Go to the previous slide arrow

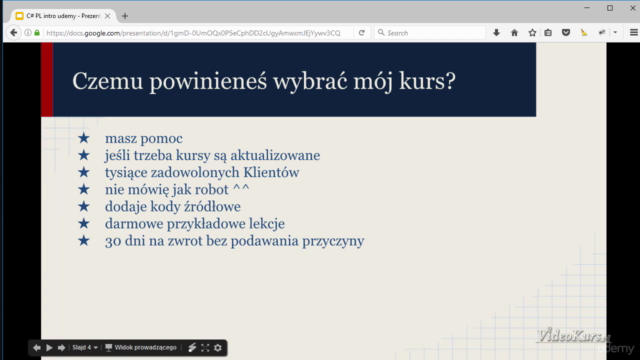[37, 348]
